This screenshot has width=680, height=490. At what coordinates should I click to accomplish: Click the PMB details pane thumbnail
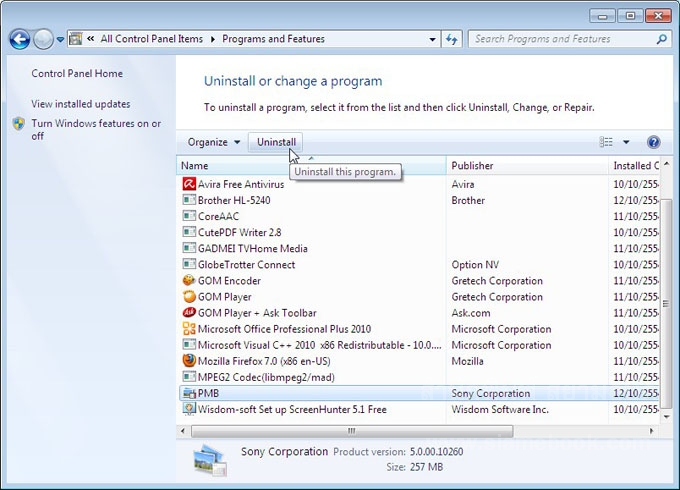pos(210,461)
